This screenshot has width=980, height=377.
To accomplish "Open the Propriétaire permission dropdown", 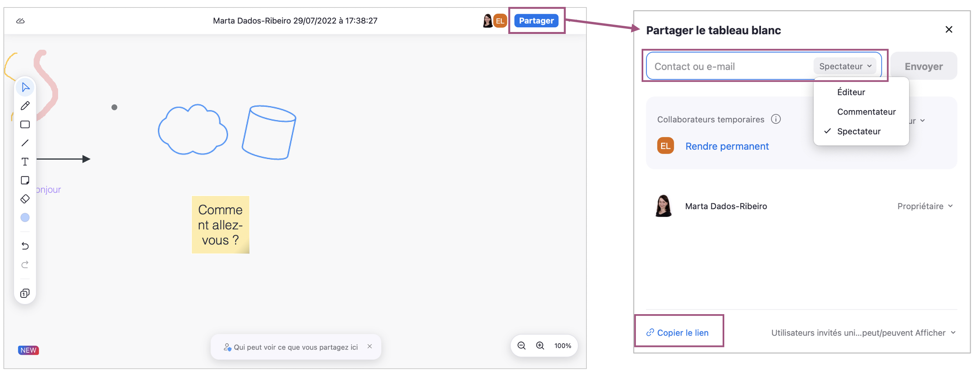I will (925, 206).
